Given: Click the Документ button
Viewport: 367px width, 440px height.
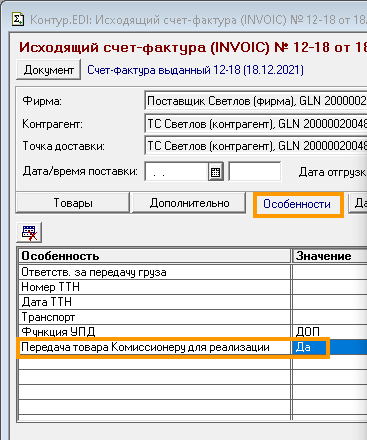Looking at the screenshot, I should click(x=48, y=70).
